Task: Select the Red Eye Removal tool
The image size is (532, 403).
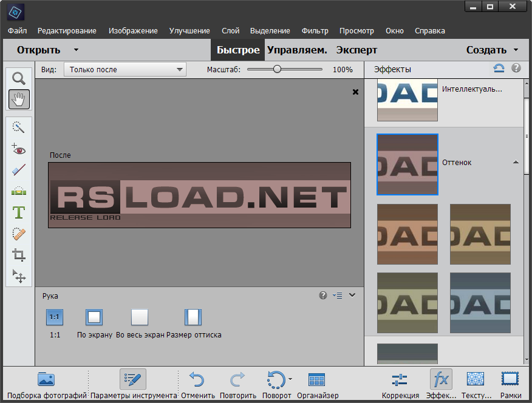Action: pos(19,149)
